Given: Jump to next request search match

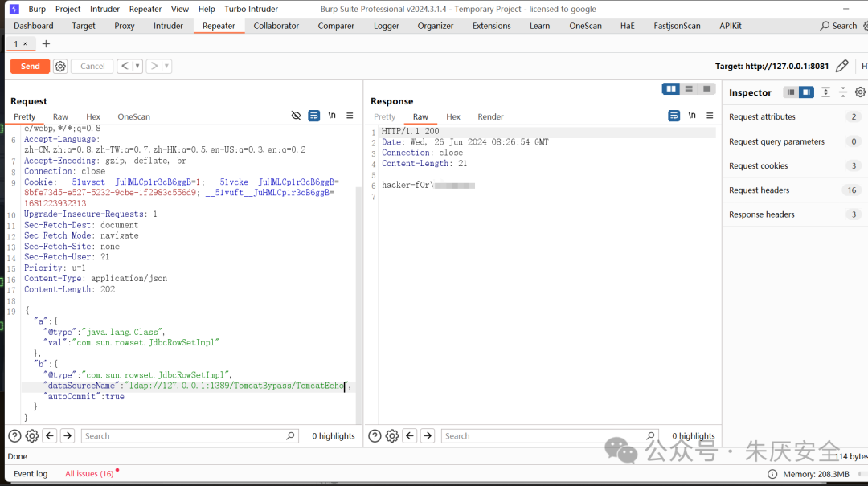Looking at the screenshot, I should pyautogui.click(x=68, y=436).
